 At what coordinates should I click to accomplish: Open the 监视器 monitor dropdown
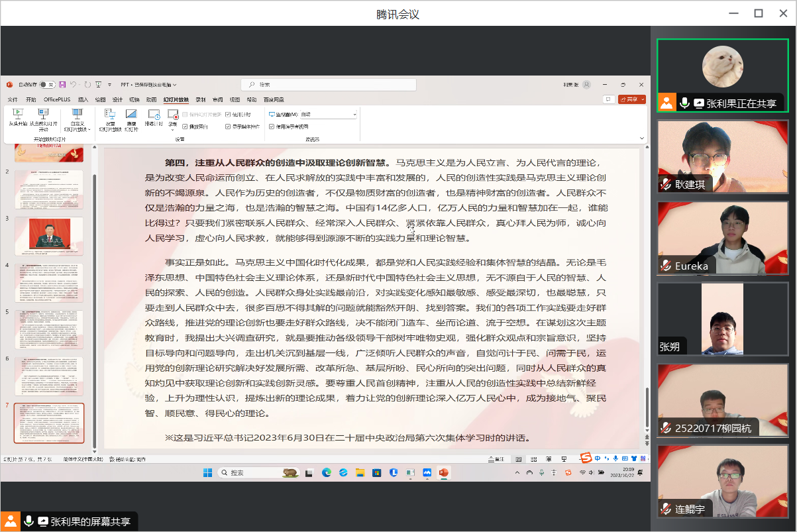[328, 115]
